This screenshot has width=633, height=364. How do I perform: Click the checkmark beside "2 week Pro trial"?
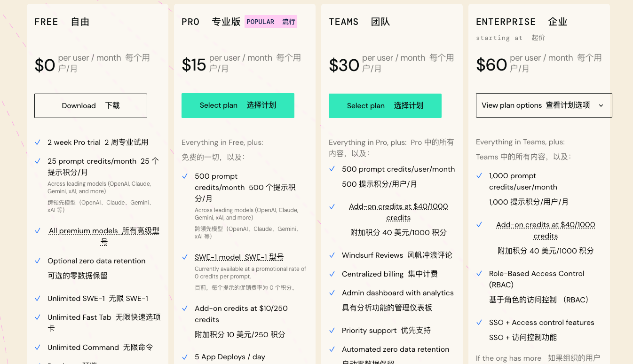(x=38, y=142)
